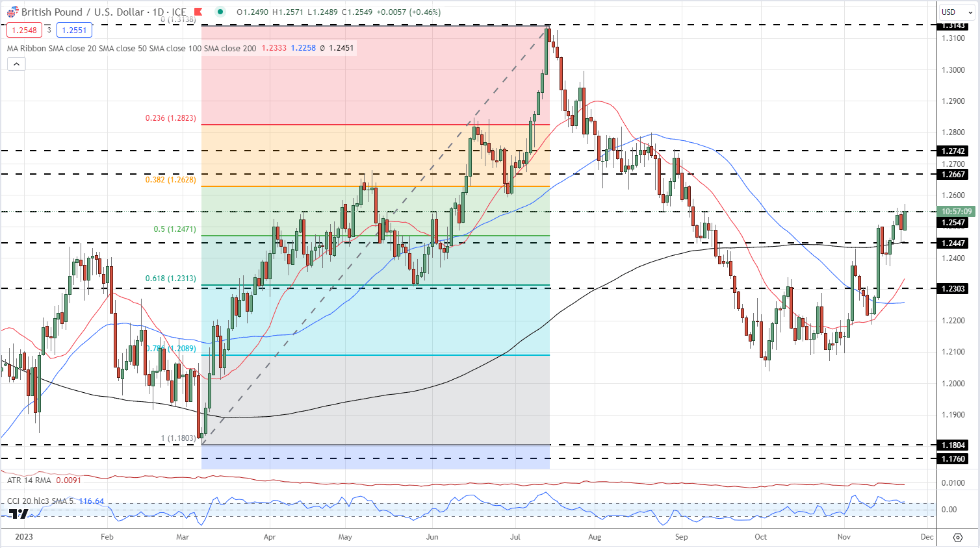The width and height of the screenshot is (980, 548).
Task: Click the 1.1760 price axis label
Action: (953, 458)
